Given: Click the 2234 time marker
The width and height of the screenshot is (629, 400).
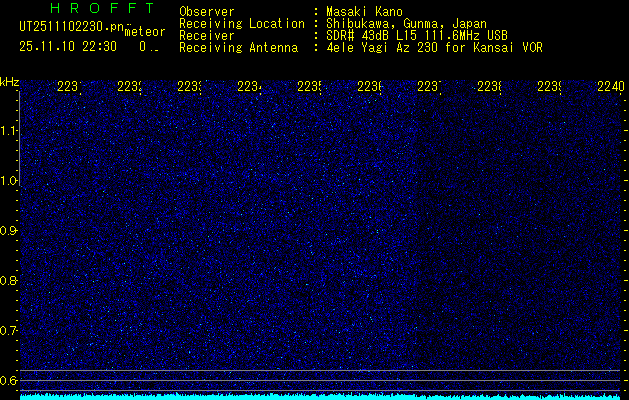Looking at the screenshot, I should pyautogui.click(x=249, y=86).
